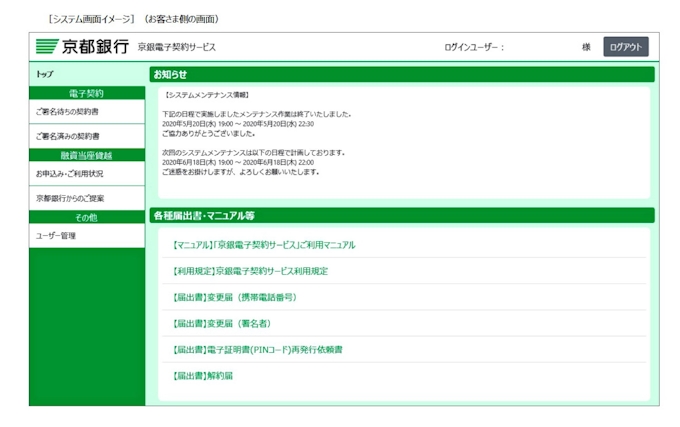
Task: Go to トップ in the sidebar
Action: tap(45, 74)
